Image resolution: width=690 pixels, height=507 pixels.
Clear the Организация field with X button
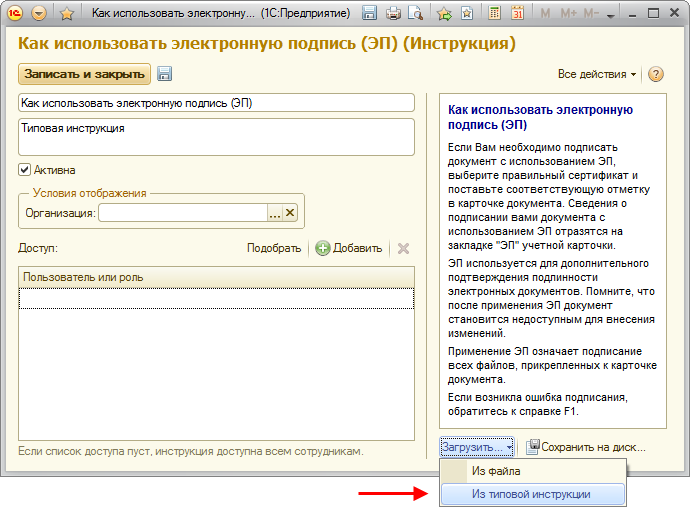(291, 212)
